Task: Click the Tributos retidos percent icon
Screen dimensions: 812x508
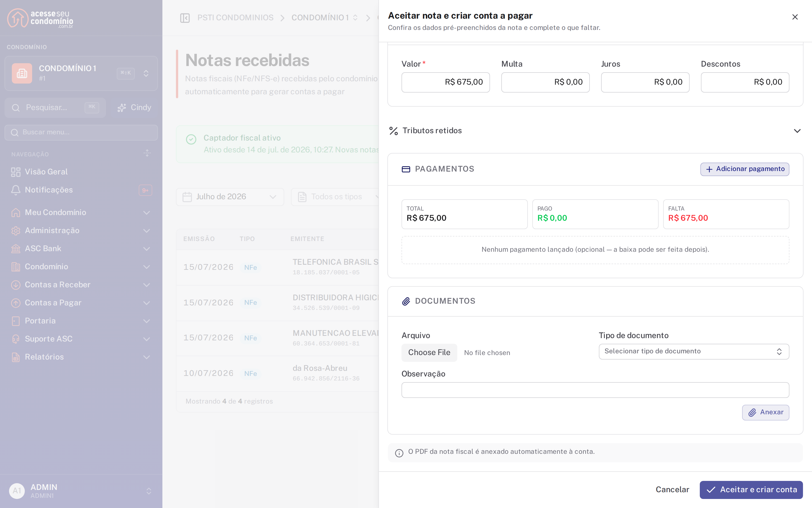Action: [393, 131]
